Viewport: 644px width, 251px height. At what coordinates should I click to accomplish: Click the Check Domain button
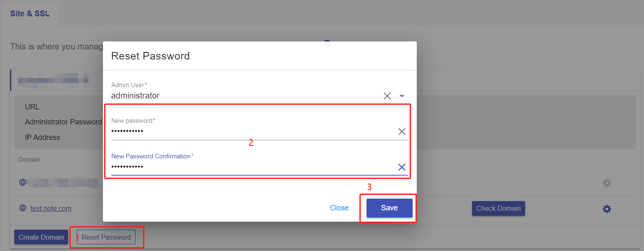pyautogui.click(x=498, y=208)
